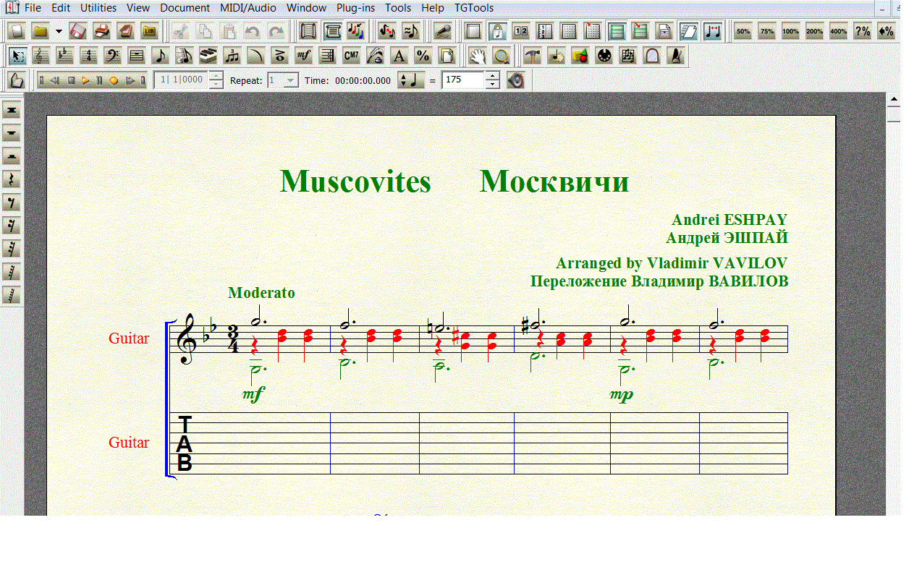Expand the Repeat count dropdown
Image resolution: width=922 pixels, height=588 pixels.
tap(290, 80)
